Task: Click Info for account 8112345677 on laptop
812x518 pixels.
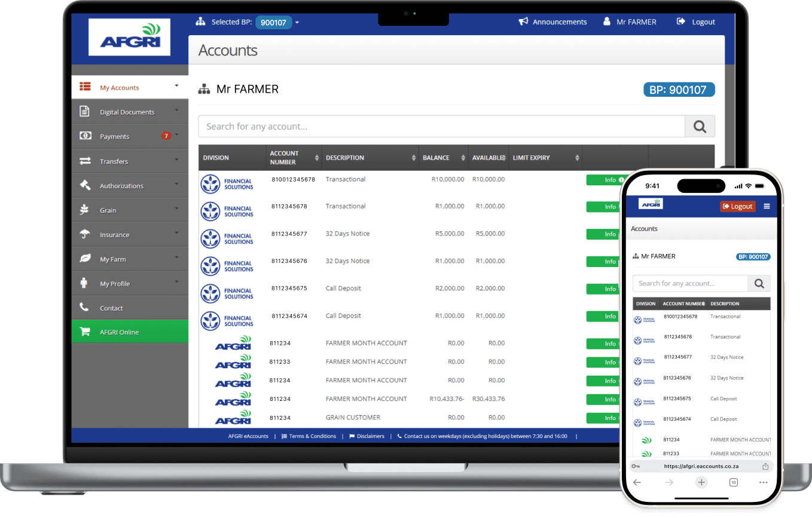Action: coord(603,234)
